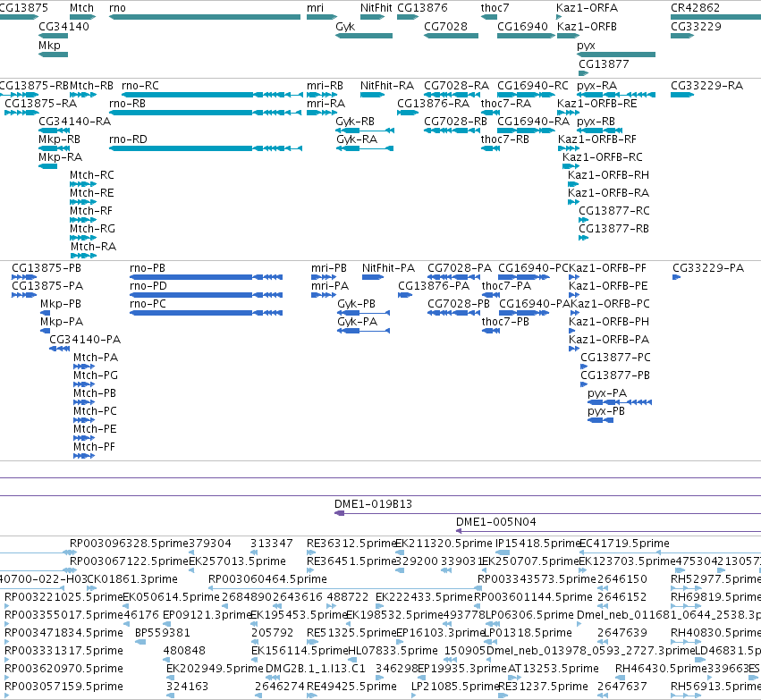This screenshot has width=761, height=700.
Task: Select the Kaz1-ORFB-PH protein label
Action: pyautogui.click(x=609, y=322)
